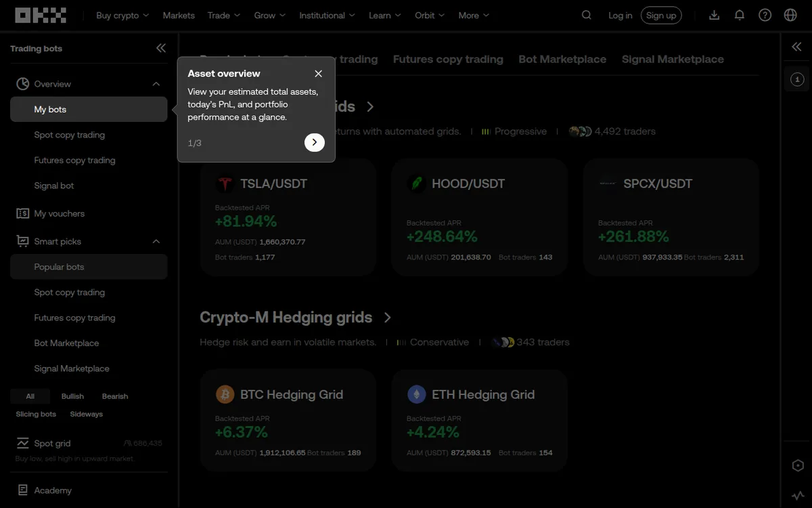Click the Overview pie chart icon
Image resolution: width=812 pixels, height=508 pixels.
(23, 84)
